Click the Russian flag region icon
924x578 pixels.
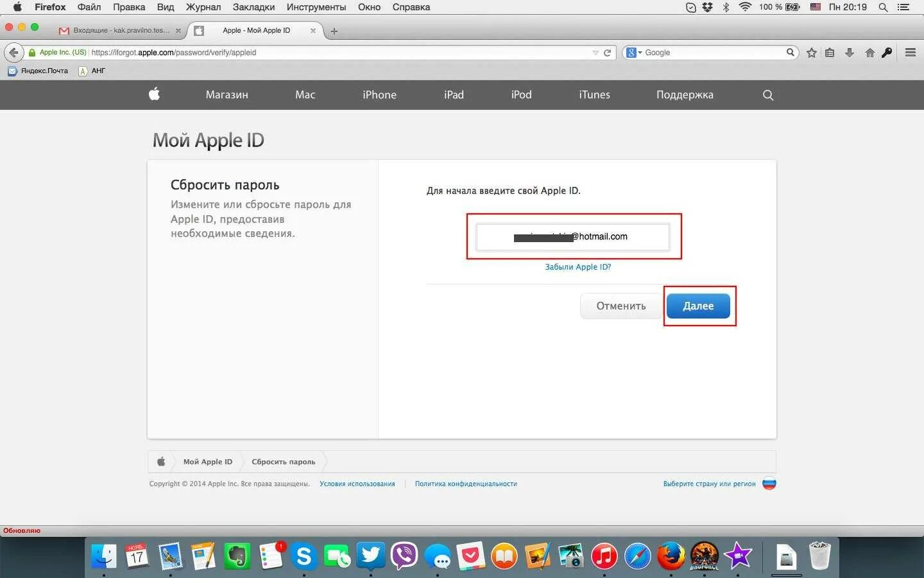pos(769,484)
